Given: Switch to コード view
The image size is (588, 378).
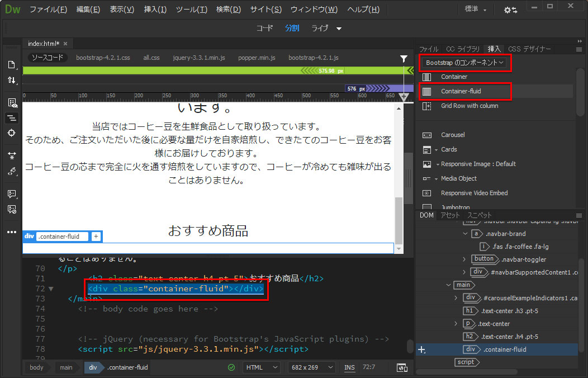Looking at the screenshot, I should coord(264,28).
